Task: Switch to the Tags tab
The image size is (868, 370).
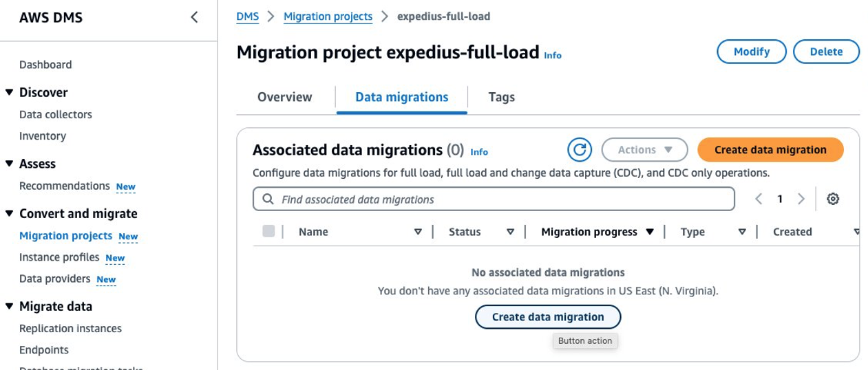Action: (x=501, y=97)
